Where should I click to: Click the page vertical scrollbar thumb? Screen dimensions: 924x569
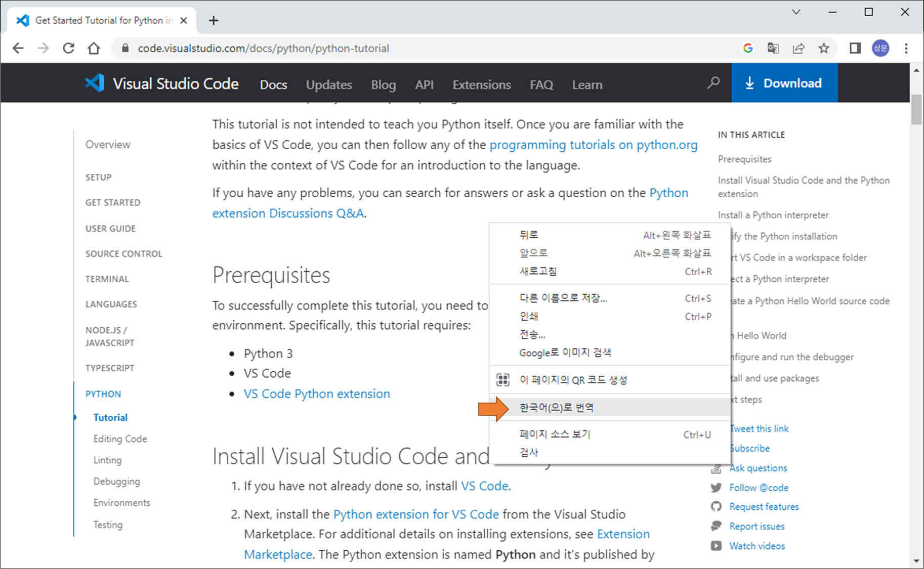coord(916,109)
